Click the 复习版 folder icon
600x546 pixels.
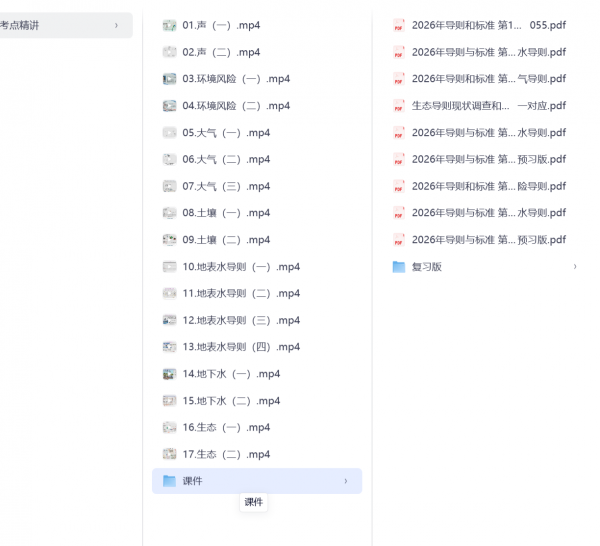coord(399,267)
